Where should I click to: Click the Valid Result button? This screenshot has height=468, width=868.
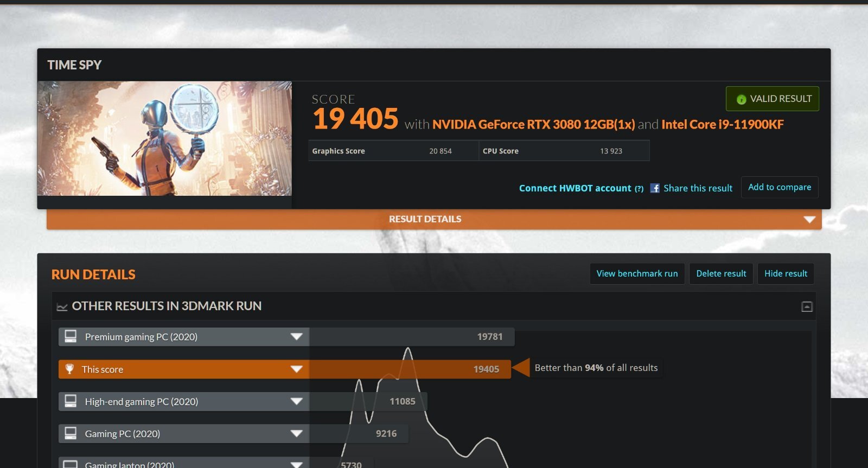coord(773,99)
